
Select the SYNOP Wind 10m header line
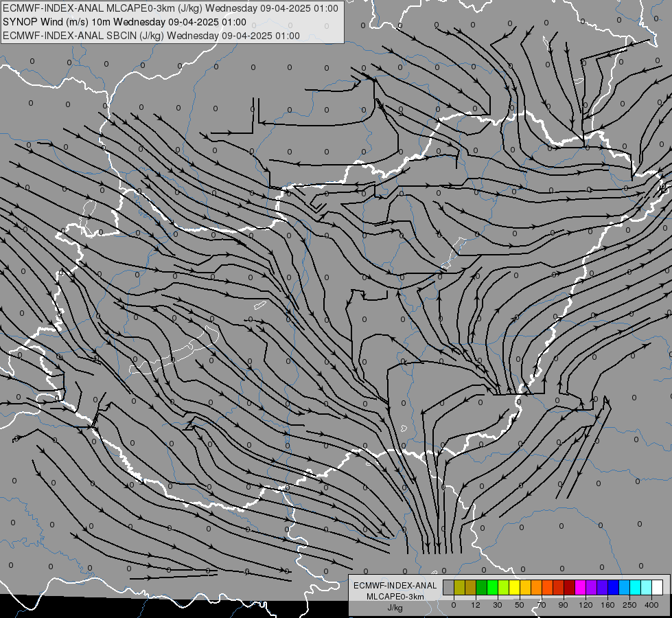124,22
